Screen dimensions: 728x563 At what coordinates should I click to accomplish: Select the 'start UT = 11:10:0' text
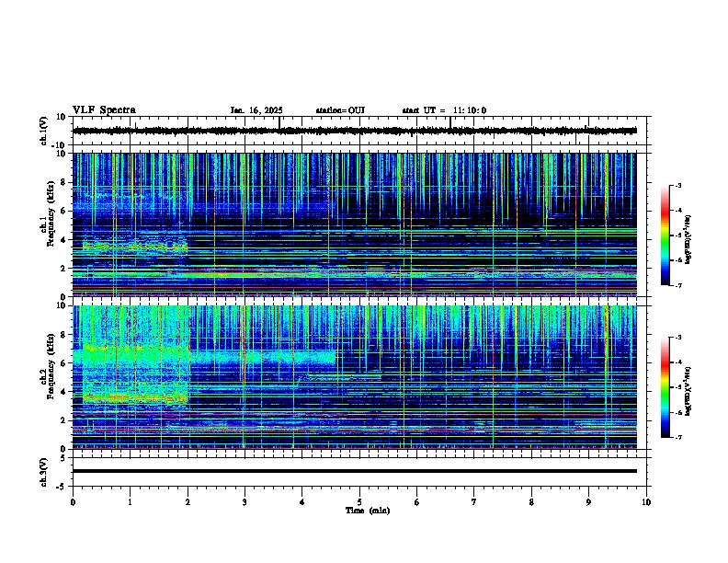[x=444, y=110]
